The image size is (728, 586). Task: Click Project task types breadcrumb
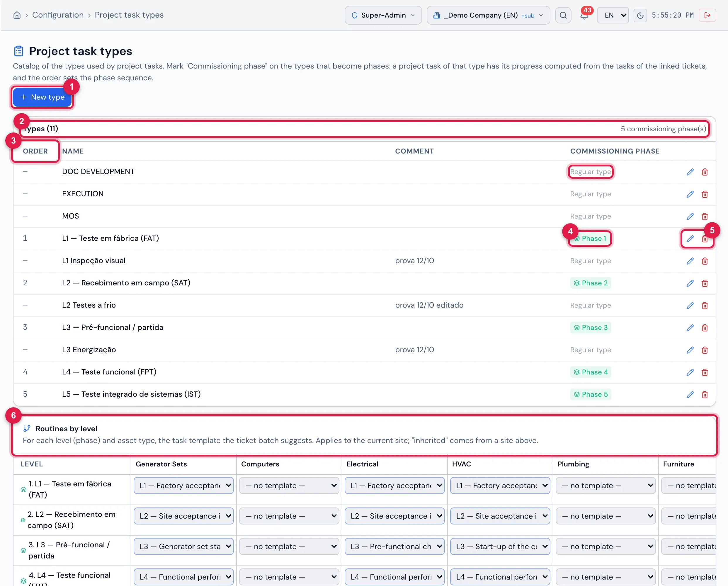[129, 15]
